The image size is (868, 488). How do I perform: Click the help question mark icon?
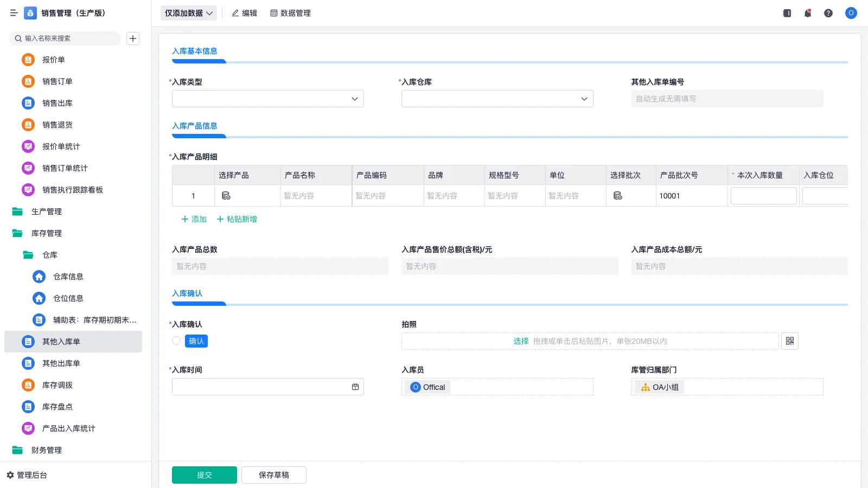click(x=828, y=13)
